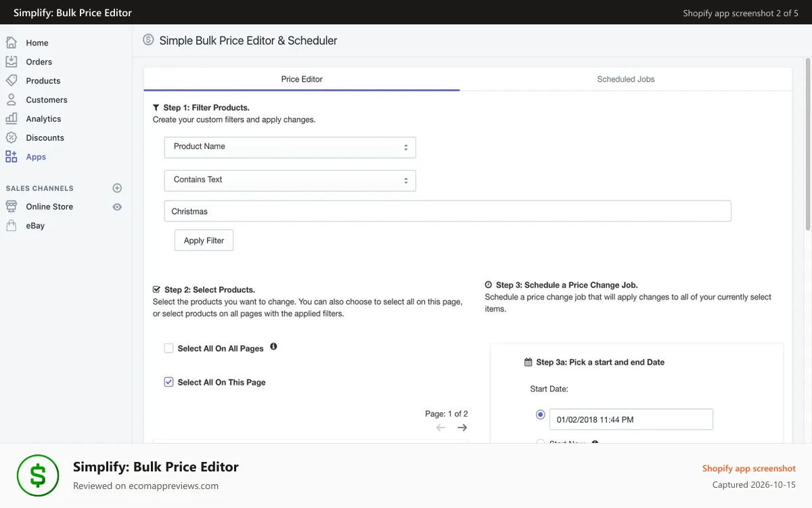812x508 pixels.
Task: Switch to the Scheduled Jobs tab
Action: click(x=626, y=79)
